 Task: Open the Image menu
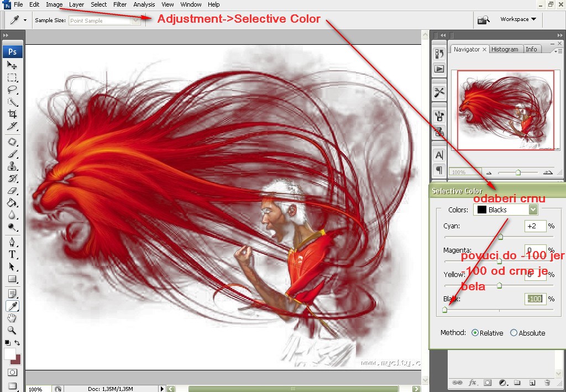coord(54,4)
